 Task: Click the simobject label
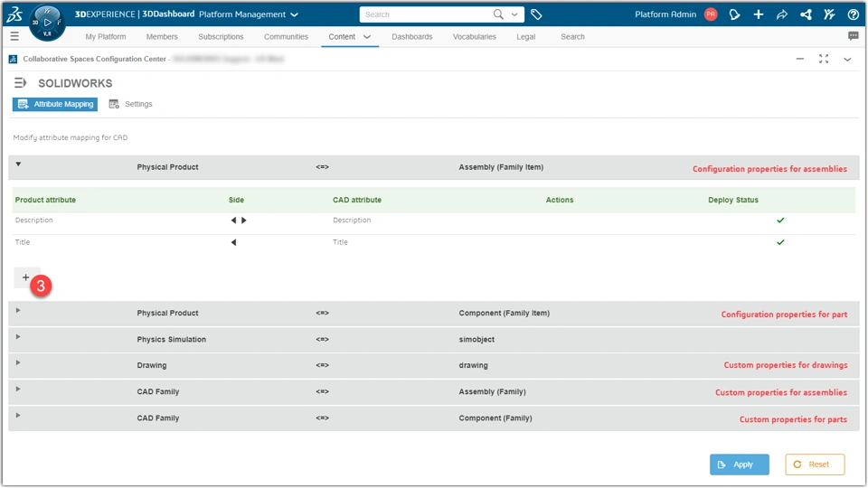(476, 339)
